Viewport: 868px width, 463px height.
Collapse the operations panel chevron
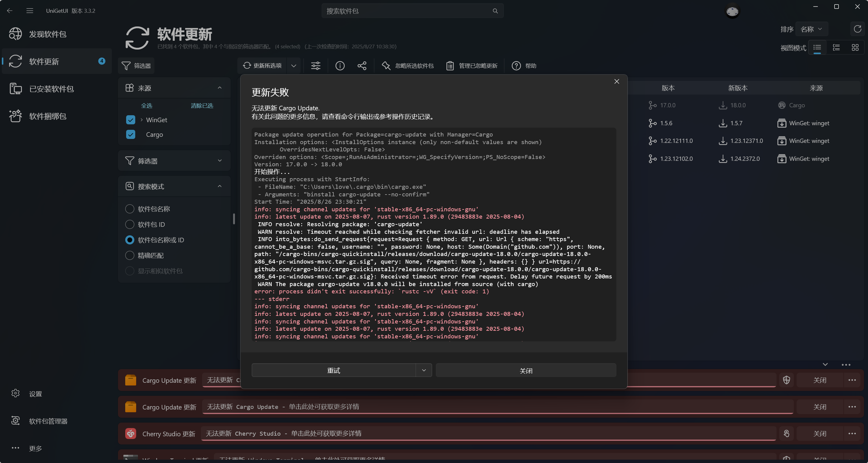coord(825,365)
